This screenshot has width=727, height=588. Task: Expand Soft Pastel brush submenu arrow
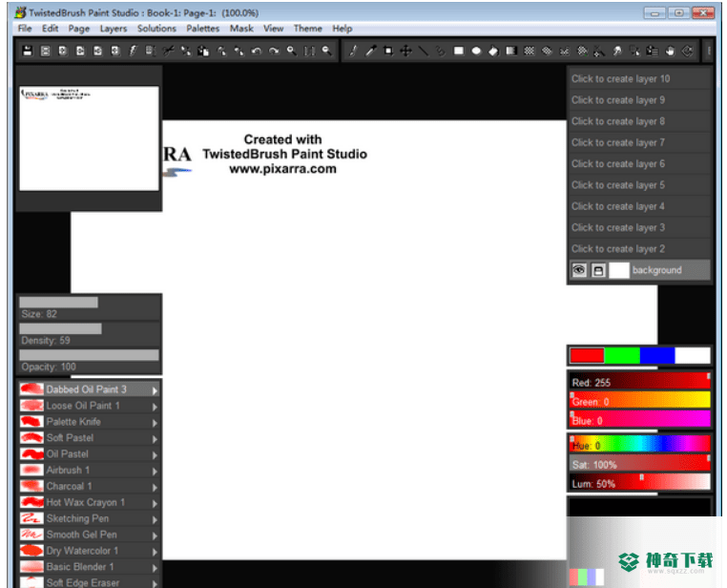click(155, 439)
